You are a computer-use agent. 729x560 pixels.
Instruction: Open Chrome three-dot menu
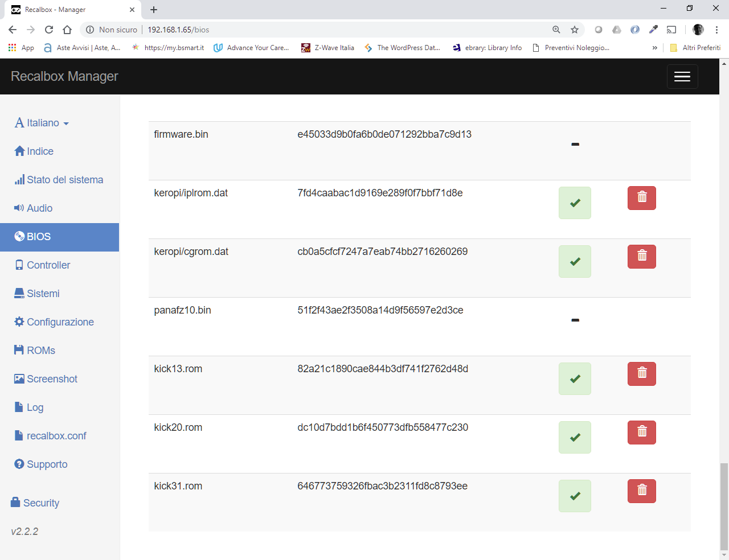click(x=717, y=30)
